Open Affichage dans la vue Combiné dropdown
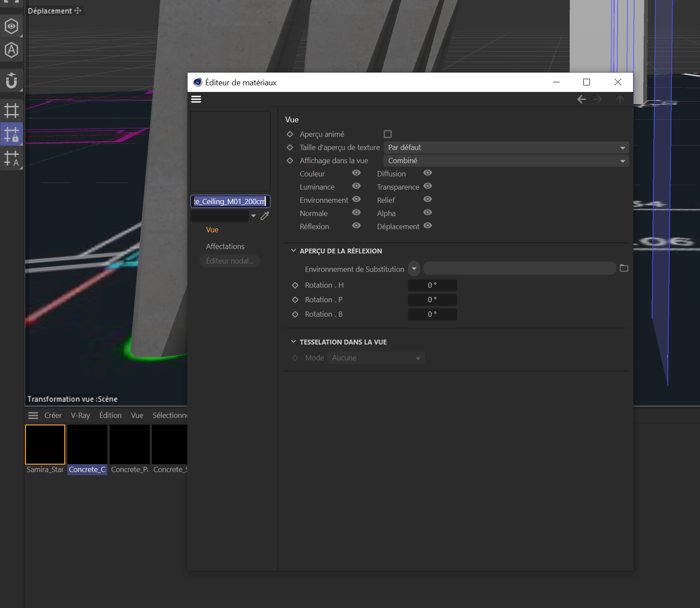The image size is (700, 608). (x=506, y=161)
